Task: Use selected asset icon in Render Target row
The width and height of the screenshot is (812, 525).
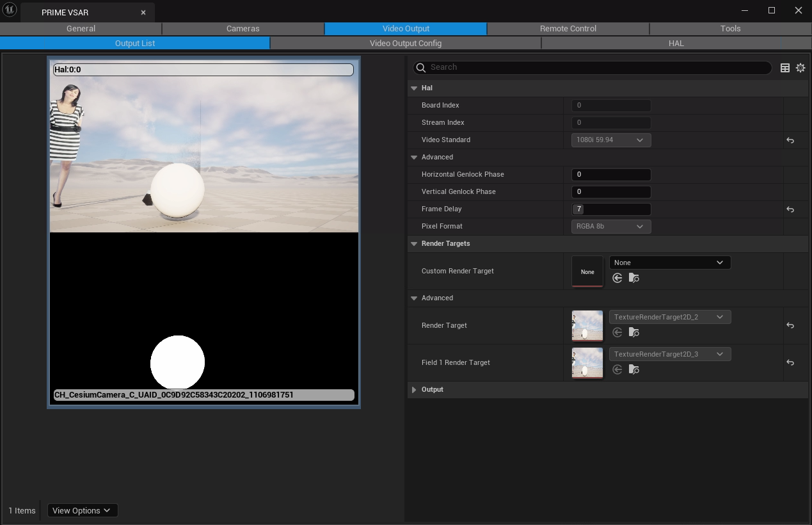Action: pyautogui.click(x=617, y=332)
